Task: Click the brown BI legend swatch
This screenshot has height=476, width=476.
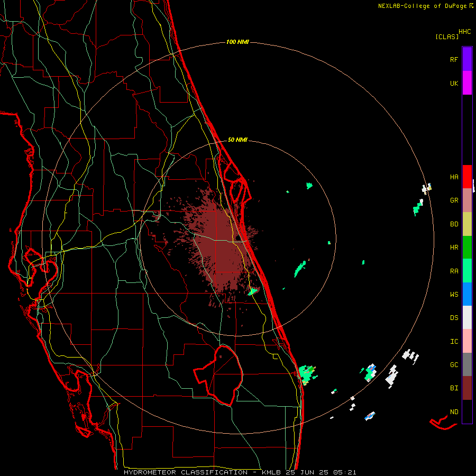Action: 467,388
